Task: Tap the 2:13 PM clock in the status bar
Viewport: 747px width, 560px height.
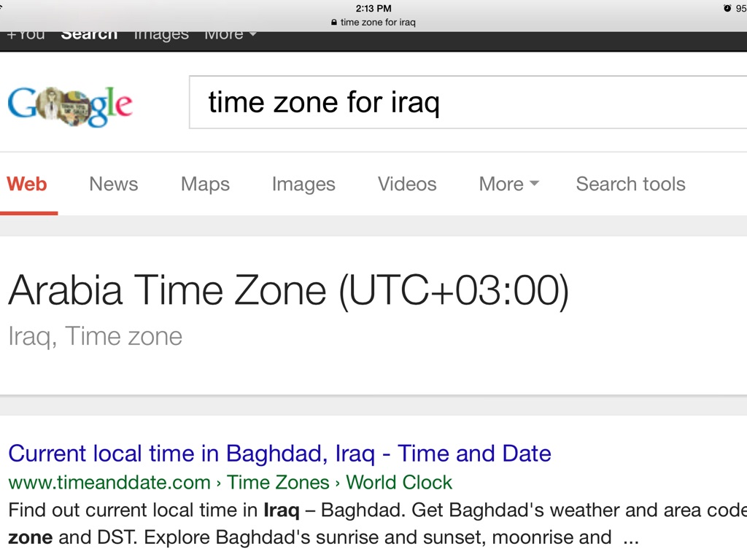Action: click(373, 8)
